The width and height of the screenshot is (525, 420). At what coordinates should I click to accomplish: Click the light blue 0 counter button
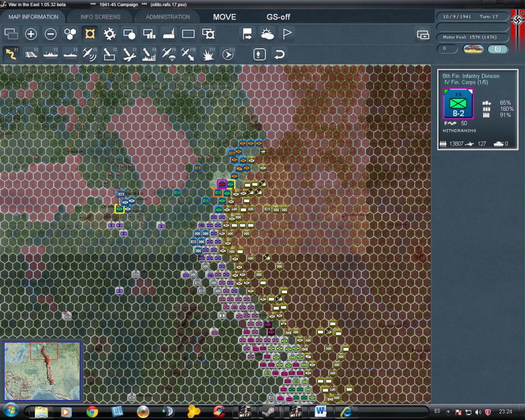coord(498,49)
